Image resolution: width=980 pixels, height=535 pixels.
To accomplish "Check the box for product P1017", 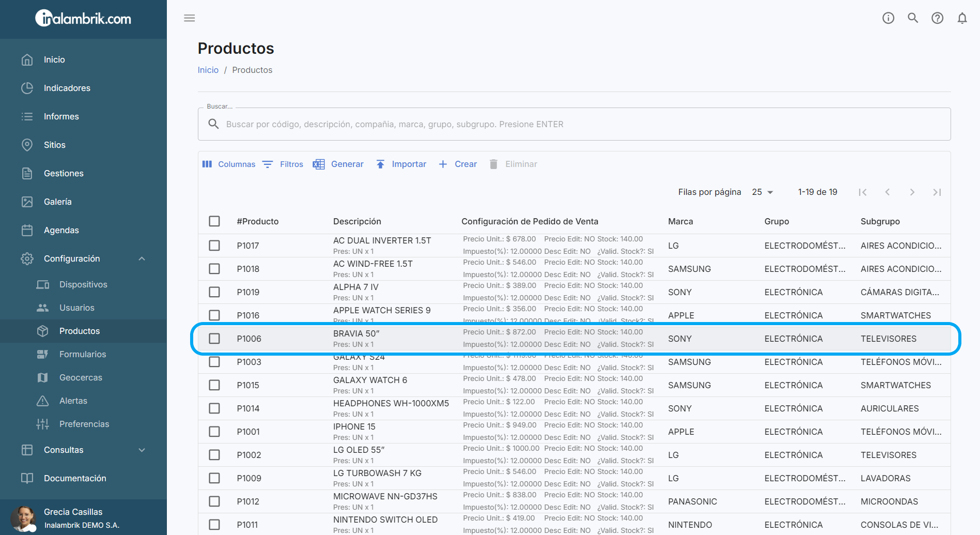I will (x=214, y=246).
